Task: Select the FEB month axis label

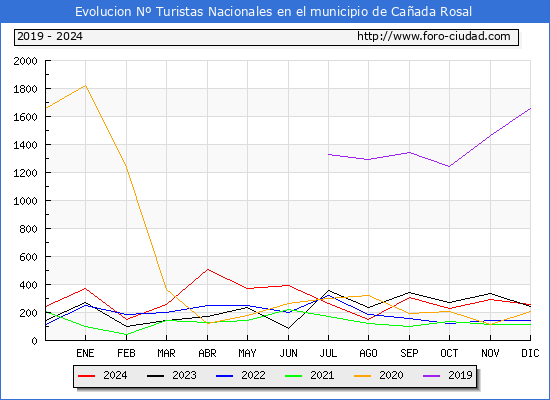Action: click(x=126, y=353)
